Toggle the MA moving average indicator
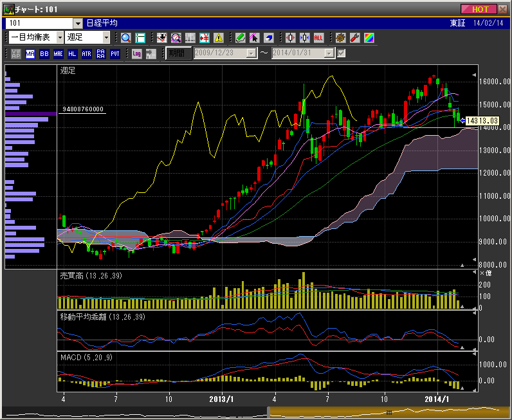This screenshot has width=512, height=420. [x=30, y=53]
